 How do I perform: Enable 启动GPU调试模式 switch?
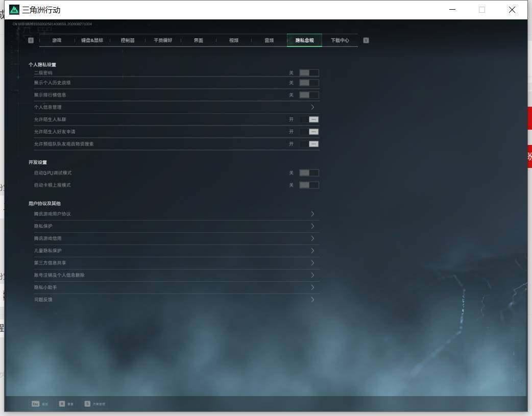(309, 173)
